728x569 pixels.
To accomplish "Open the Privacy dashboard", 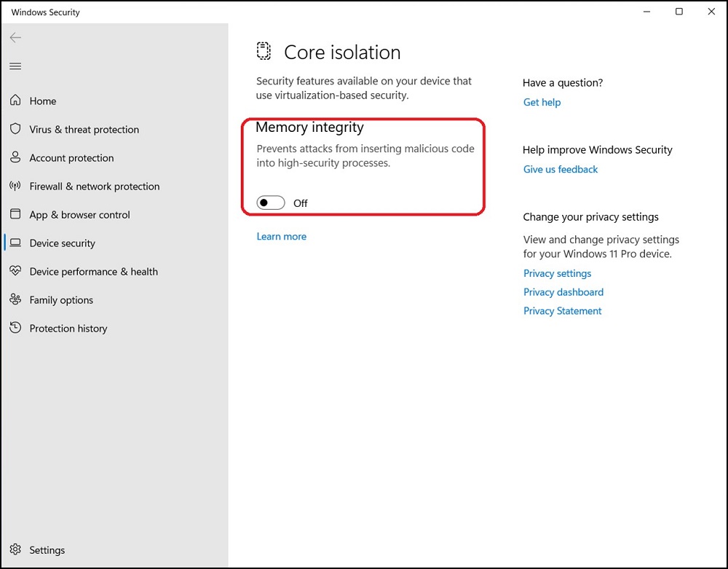I will point(563,291).
